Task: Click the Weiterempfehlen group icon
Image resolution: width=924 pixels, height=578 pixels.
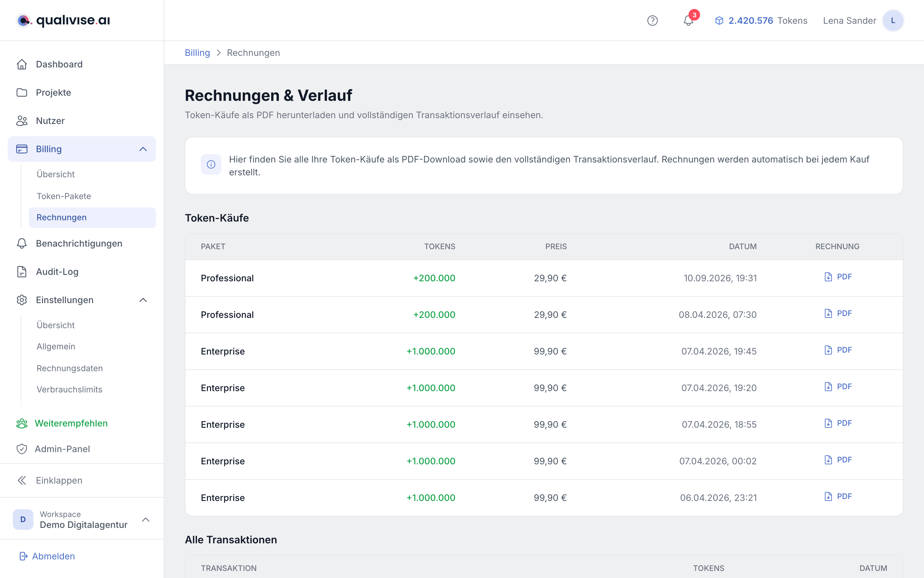Action: [22, 423]
